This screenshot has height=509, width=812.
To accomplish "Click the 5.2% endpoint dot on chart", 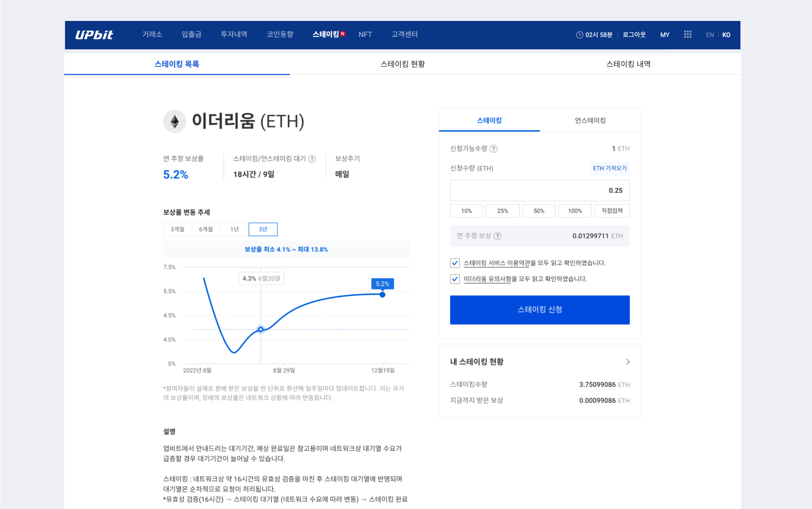I will 382,295.
